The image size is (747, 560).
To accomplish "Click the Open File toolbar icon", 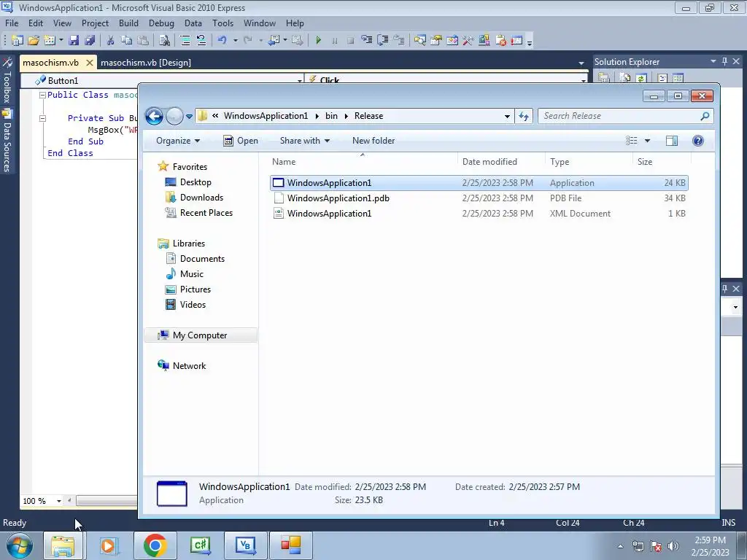I will point(34,41).
